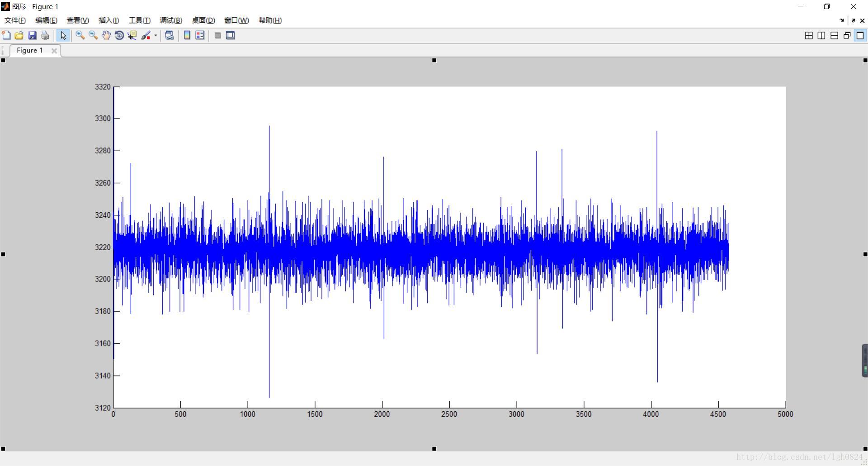The height and width of the screenshot is (466, 868).
Task: Close the docked figure panel X
Action: click(x=862, y=20)
